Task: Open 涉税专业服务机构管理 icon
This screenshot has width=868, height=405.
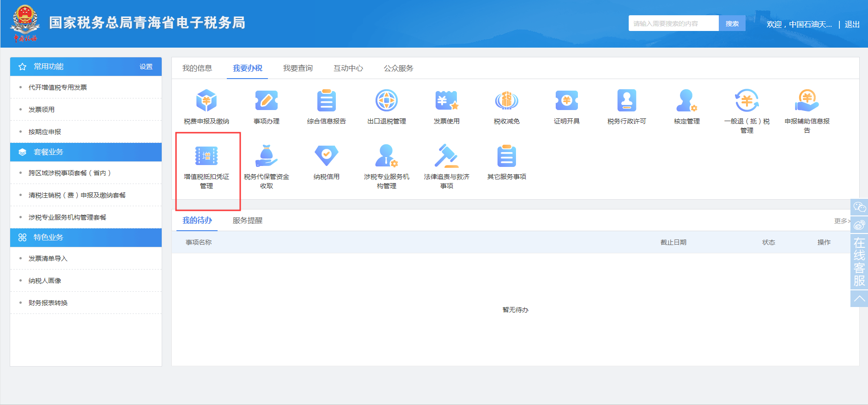Action: 387,156
